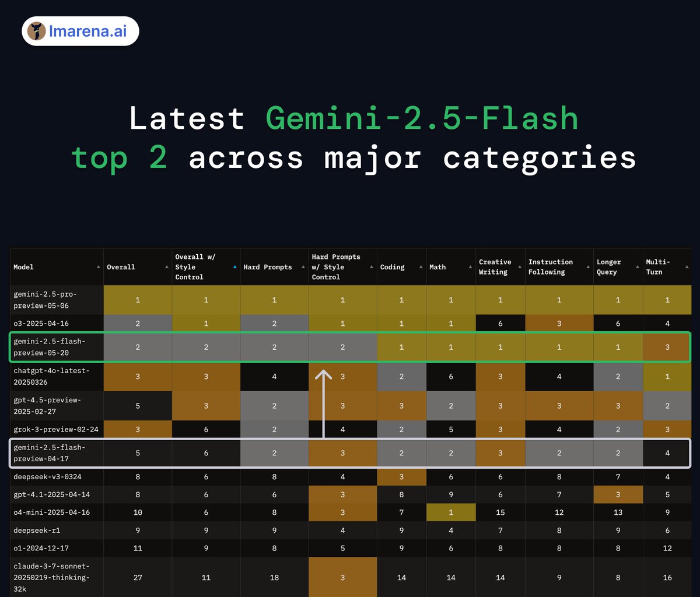Image resolution: width=700 pixels, height=597 pixels.
Task: Click o4-mini Longer Query rank 13
Action: (x=618, y=512)
